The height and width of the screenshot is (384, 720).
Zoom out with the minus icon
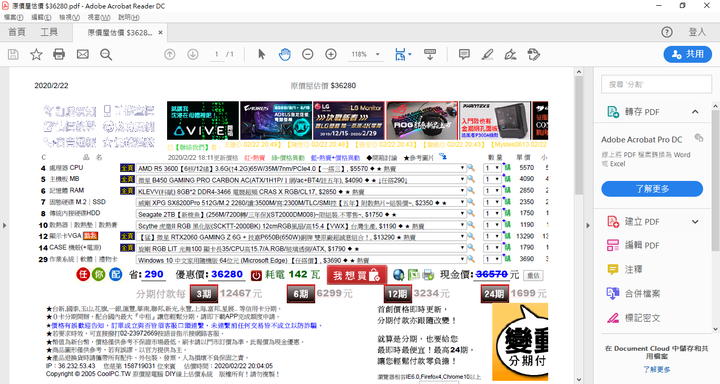pos(308,54)
